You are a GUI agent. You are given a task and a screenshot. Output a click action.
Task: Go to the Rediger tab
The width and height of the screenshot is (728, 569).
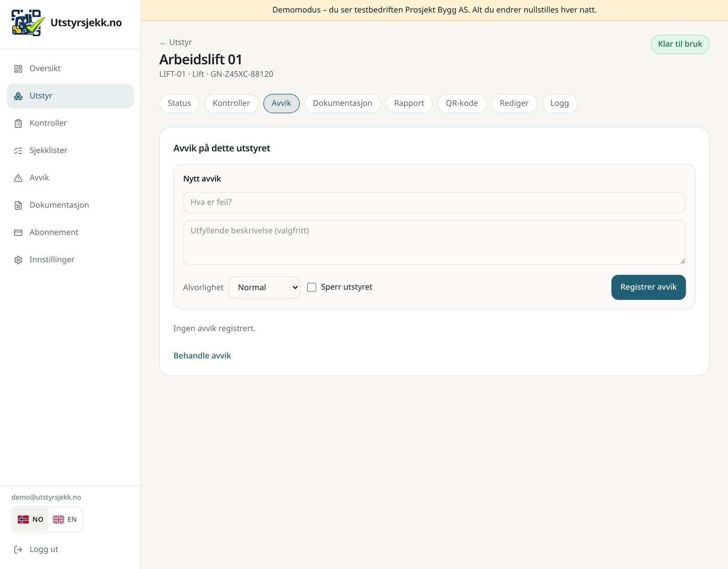tap(514, 103)
